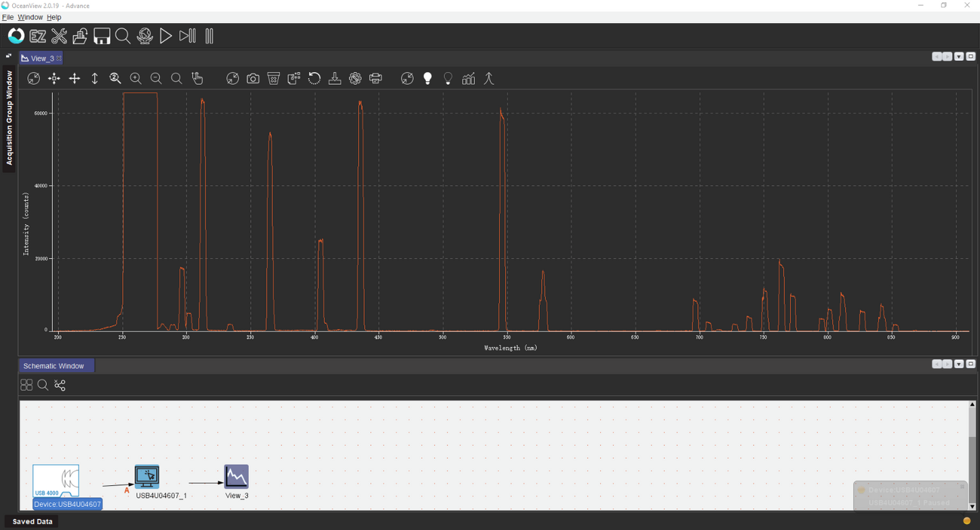Select the USB 4000 device node
Viewport: 980px width, 530px height.
point(56,481)
